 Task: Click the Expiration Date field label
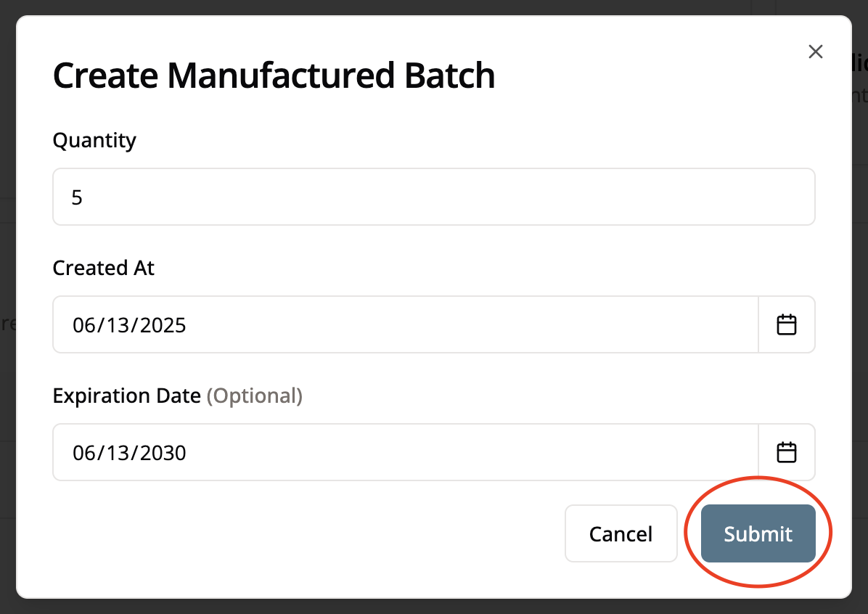pyautogui.click(x=126, y=396)
